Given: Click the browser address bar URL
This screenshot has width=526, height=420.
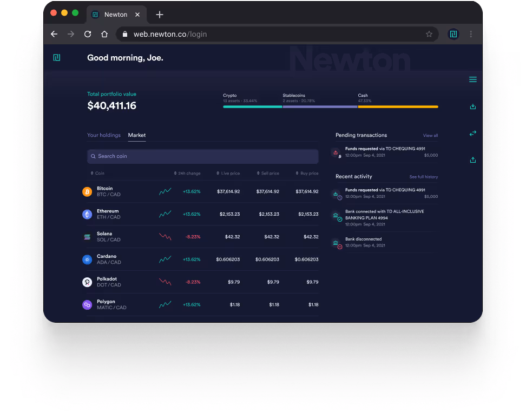Looking at the screenshot, I should pos(170,34).
